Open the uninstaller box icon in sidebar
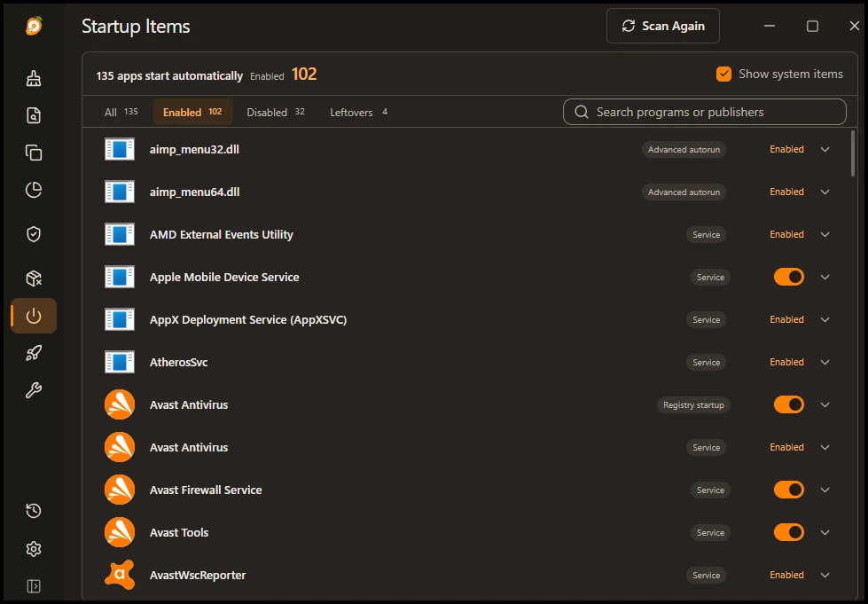This screenshot has width=868, height=604. pyautogui.click(x=34, y=278)
